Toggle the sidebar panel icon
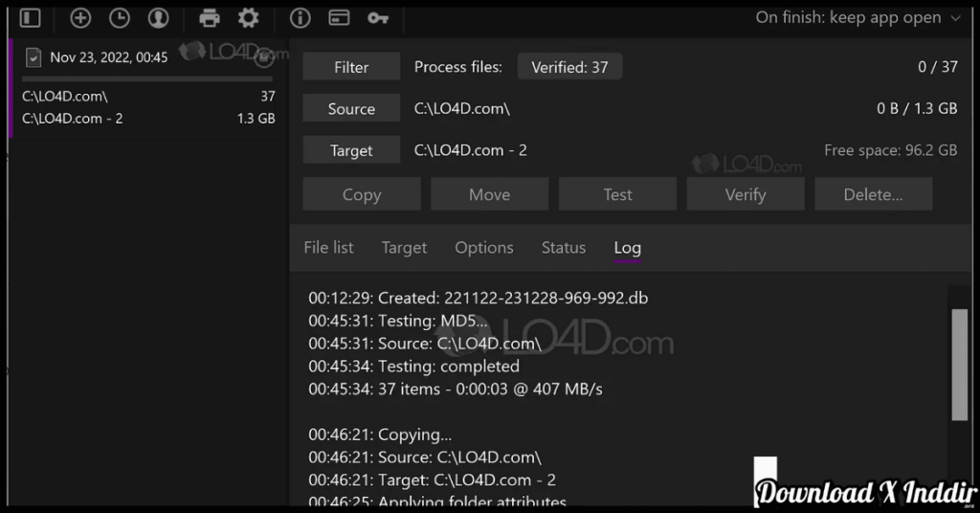Screen dimensions: 980x513 tap(31, 18)
